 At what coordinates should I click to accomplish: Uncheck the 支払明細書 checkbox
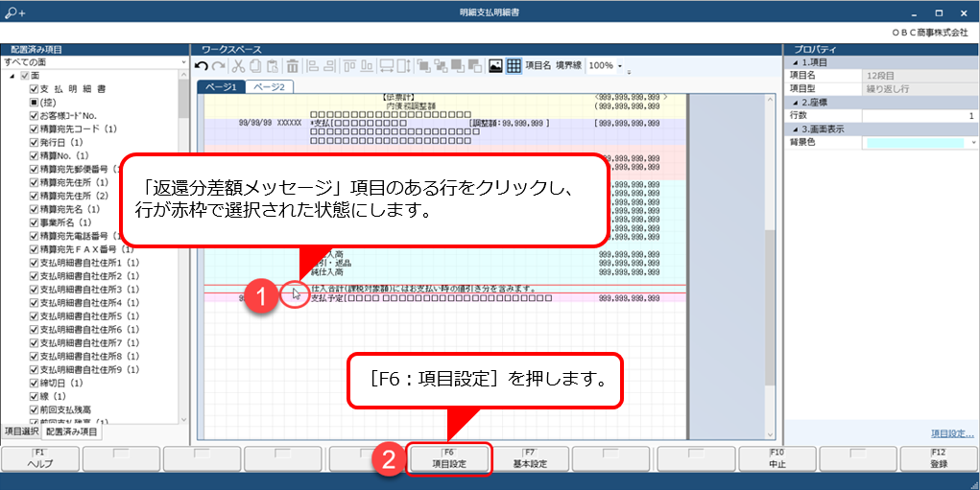[35, 88]
